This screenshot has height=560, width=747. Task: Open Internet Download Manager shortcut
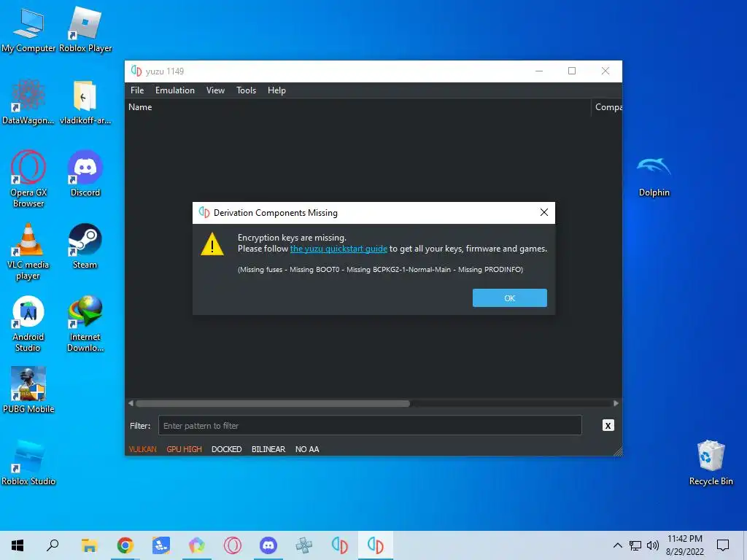click(85, 324)
